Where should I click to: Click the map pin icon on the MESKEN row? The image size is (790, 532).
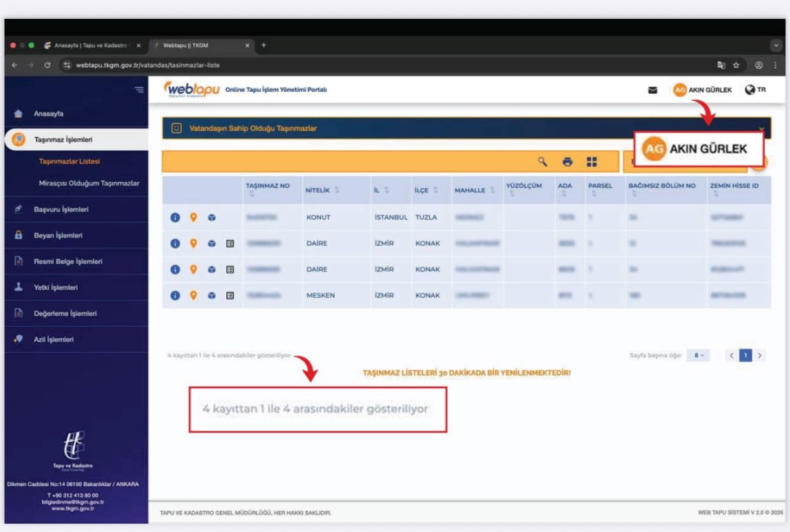(x=193, y=295)
